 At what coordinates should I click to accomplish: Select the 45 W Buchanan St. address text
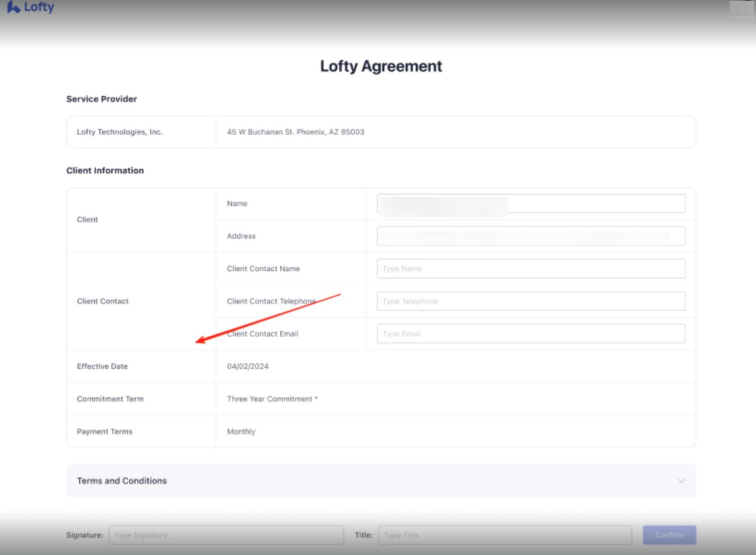[296, 132]
